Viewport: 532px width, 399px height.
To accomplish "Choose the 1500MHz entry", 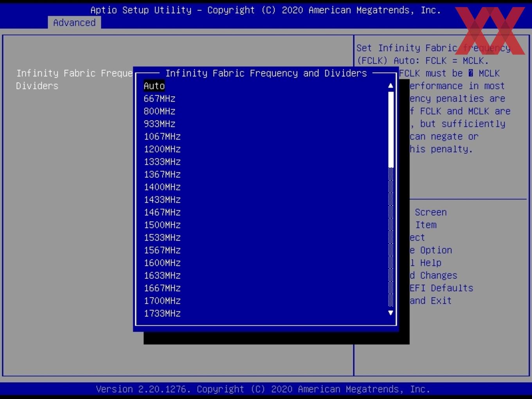I will pyautogui.click(x=162, y=225).
